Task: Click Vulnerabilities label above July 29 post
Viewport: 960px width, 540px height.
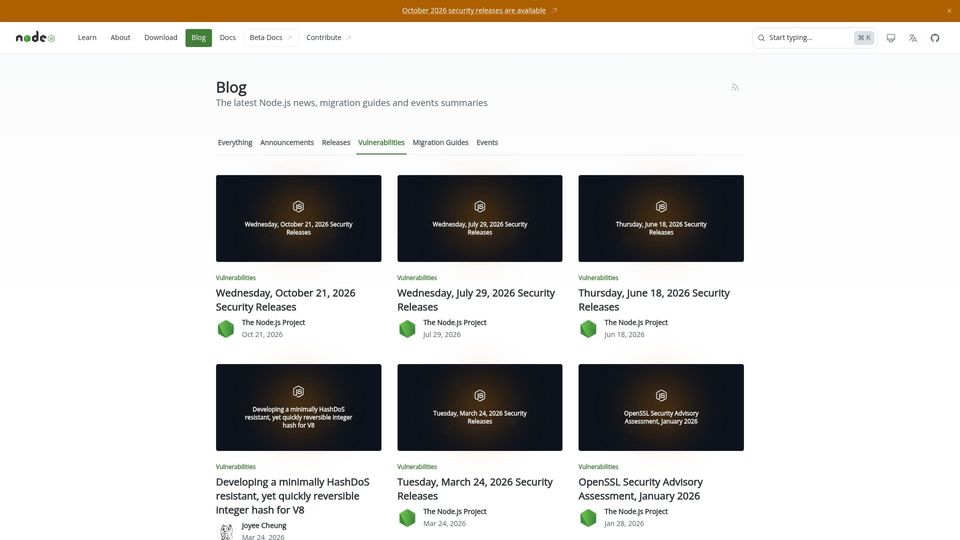Action: [417, 278]
